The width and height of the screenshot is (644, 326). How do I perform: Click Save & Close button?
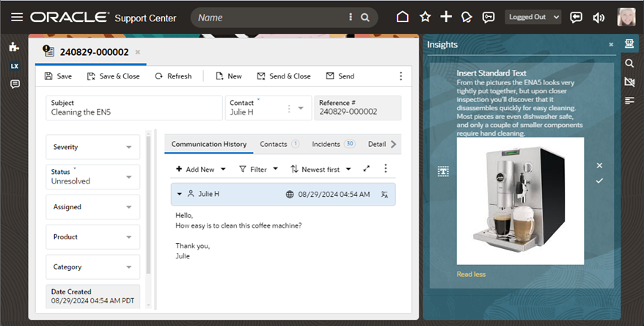click(x=114, y=76)
